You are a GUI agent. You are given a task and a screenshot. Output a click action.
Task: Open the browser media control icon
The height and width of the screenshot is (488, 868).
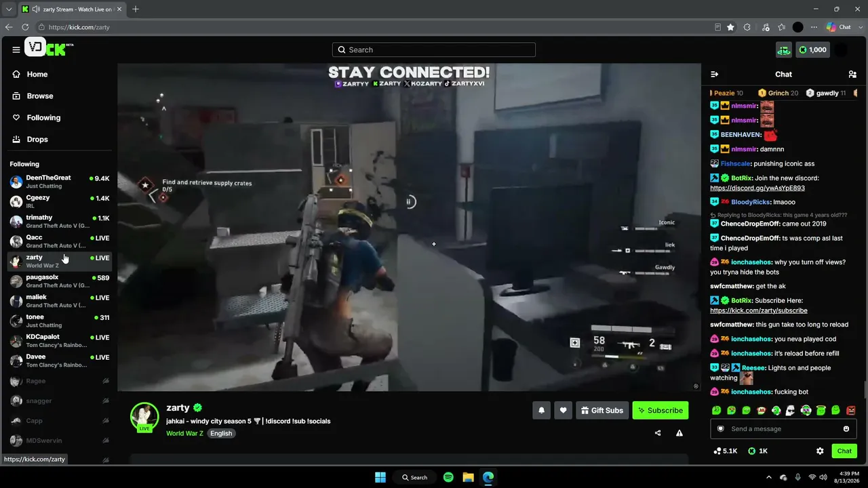point(766,27)
